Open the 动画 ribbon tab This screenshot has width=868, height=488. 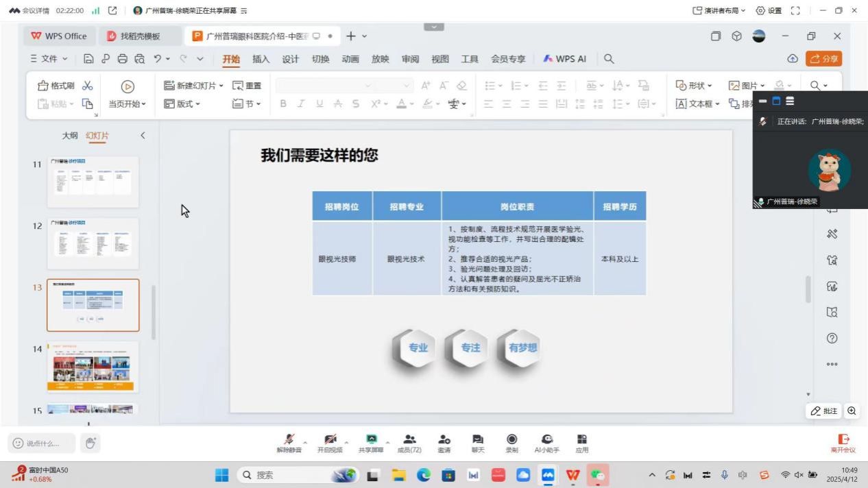click(x=350, y=60)
